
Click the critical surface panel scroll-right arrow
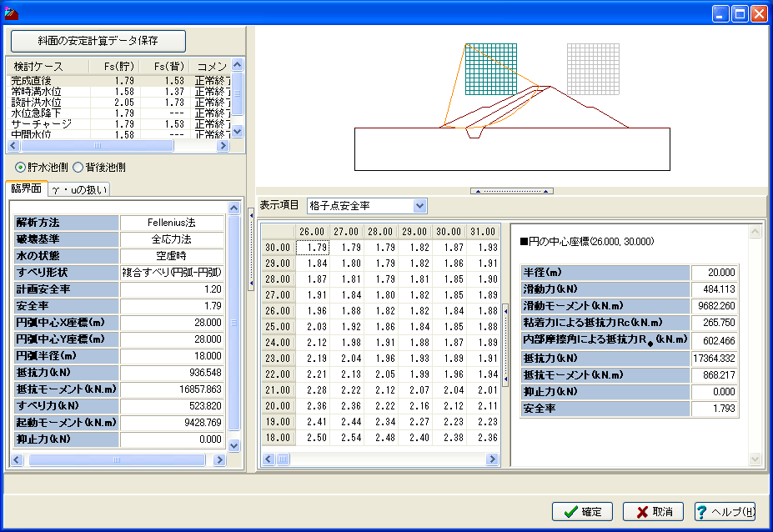point(219,460)
